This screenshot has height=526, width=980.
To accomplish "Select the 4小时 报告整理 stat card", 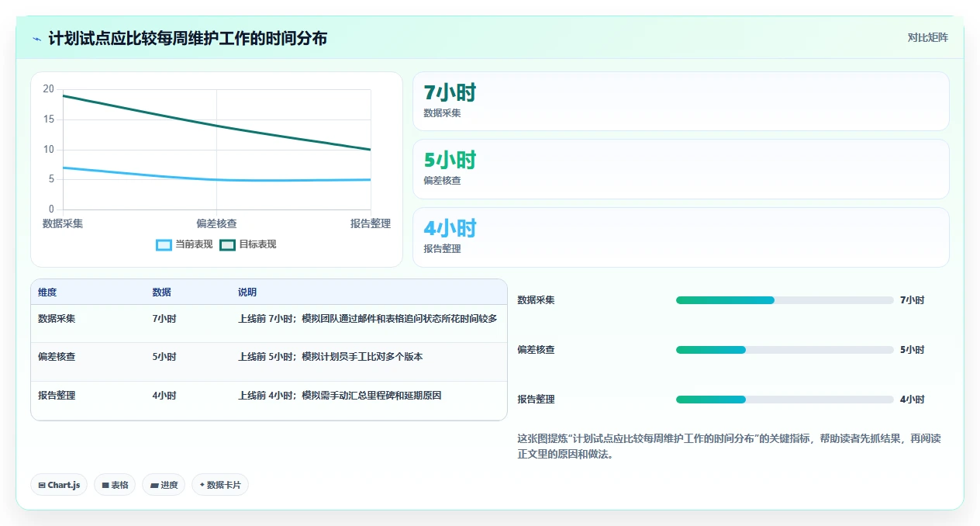I will click(681, 237).
